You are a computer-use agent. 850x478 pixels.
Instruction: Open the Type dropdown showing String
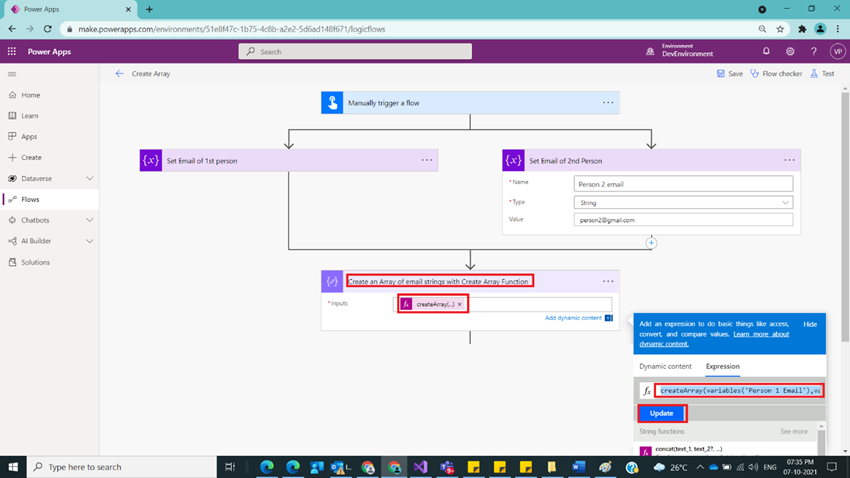point(684,203)
